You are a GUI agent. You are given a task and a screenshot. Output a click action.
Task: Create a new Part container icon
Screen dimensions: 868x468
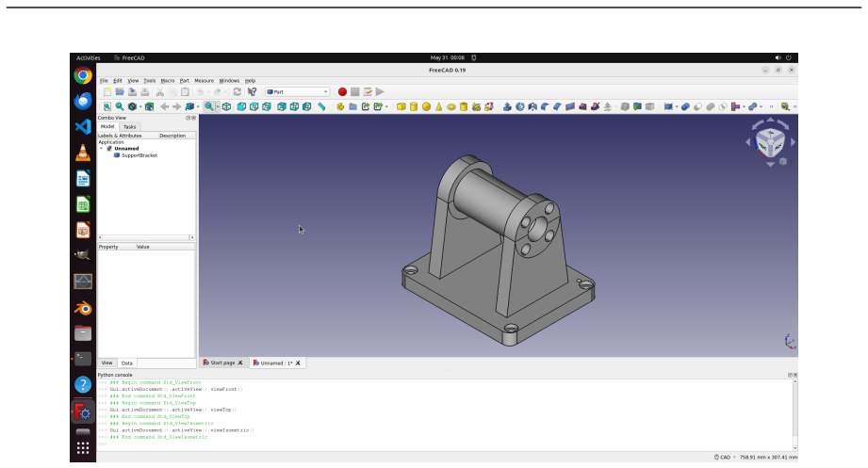[340, 106]
